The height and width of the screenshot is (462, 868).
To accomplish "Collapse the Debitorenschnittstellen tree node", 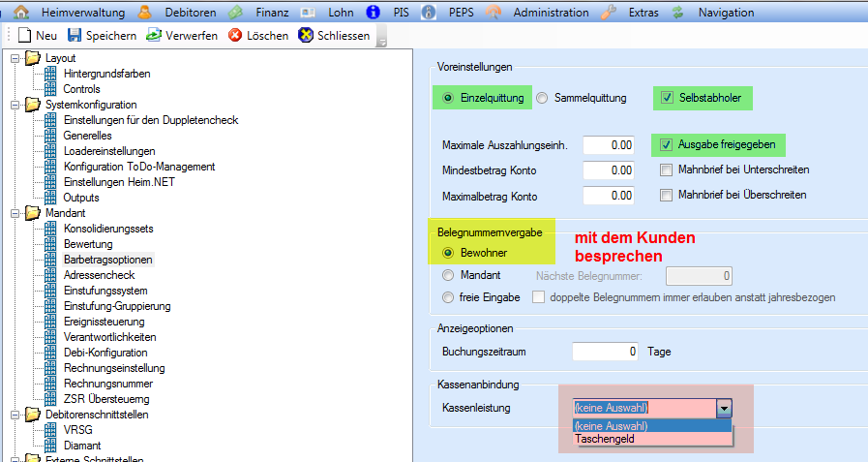I will pos(15,415).
